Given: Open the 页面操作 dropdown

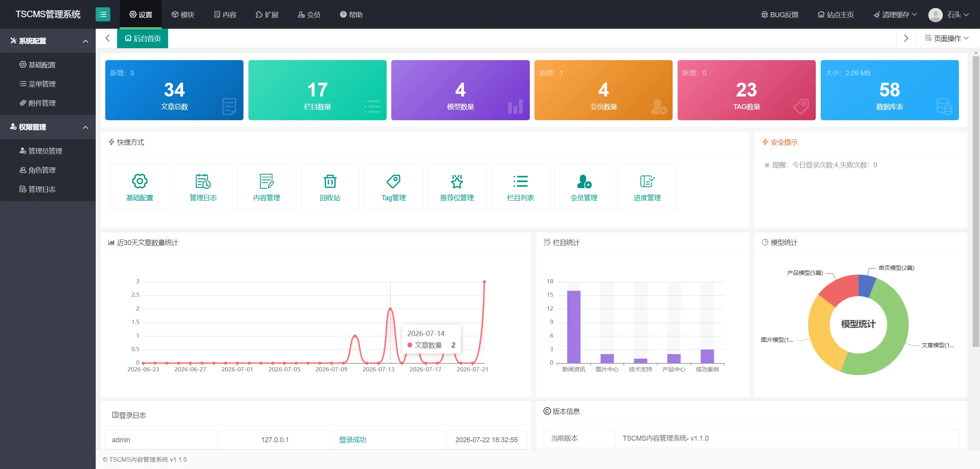Looking at the screenshot, I should (947, 38).
